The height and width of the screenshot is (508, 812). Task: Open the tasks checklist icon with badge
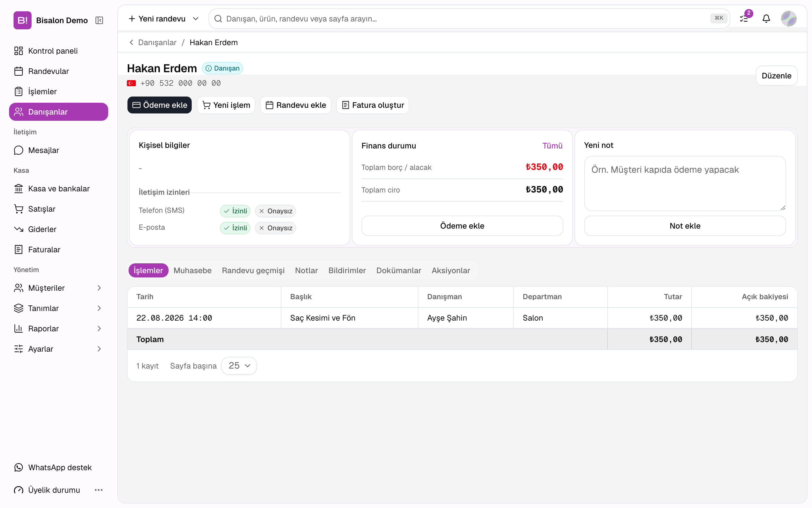(x=744, y=18)
